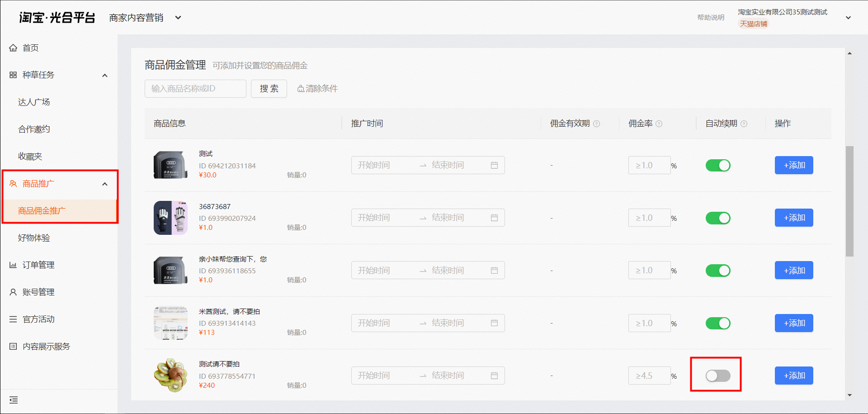Click the 推广时间 column header
Screen dimensions: 868x414
(367, 124)
